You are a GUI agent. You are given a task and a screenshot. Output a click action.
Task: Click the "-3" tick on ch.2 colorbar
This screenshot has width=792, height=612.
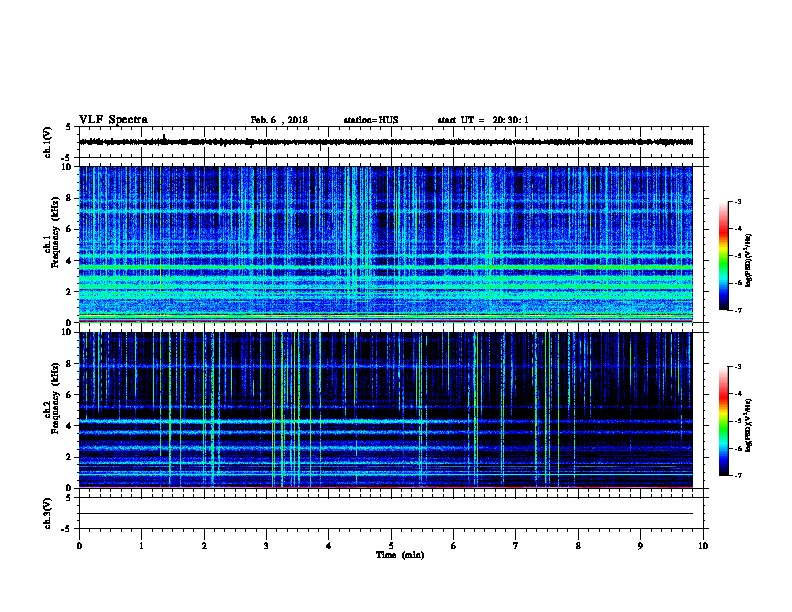738,367
